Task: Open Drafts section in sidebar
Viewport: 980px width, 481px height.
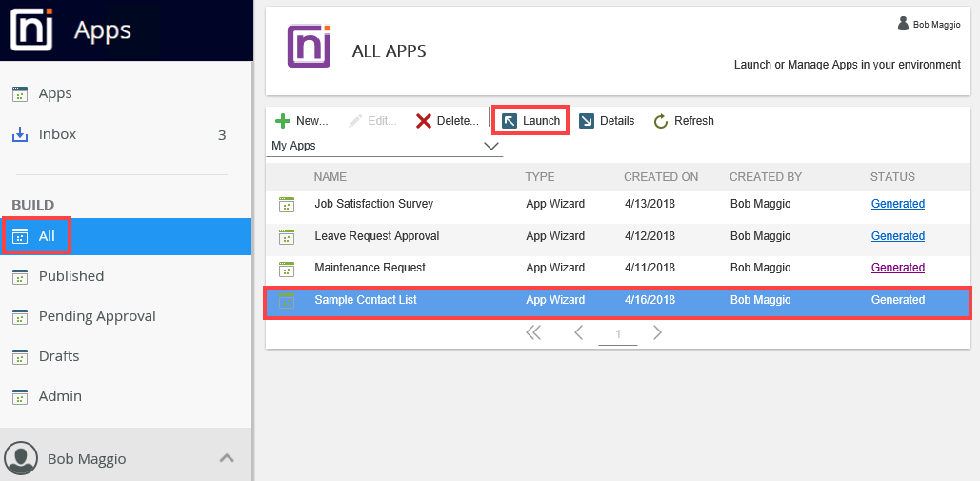Action: click(x=58, y=356)
